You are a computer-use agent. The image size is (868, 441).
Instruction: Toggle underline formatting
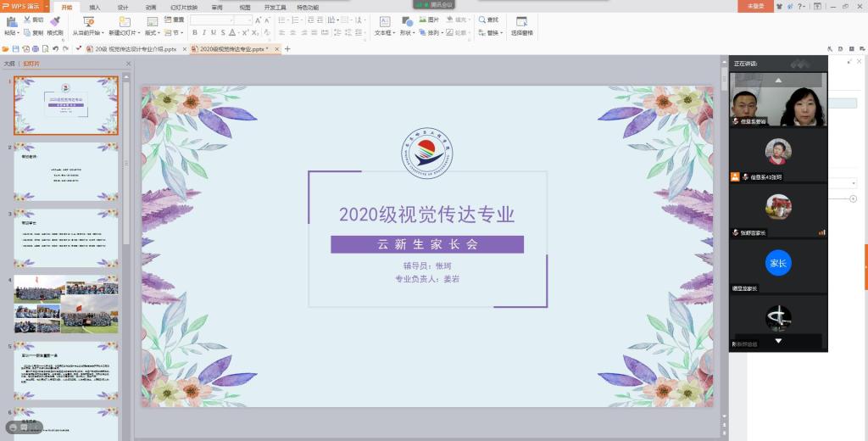pyautogui.click(x=213, y=33)
